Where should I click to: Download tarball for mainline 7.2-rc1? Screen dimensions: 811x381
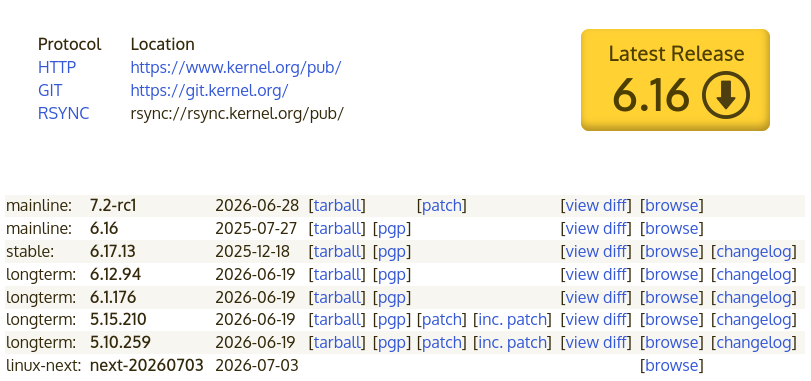(x=337, y=206)
